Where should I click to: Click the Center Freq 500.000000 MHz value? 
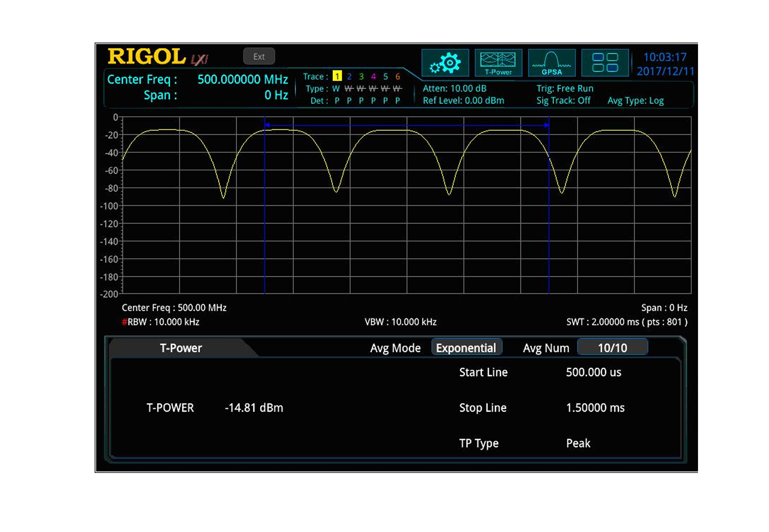243,79
